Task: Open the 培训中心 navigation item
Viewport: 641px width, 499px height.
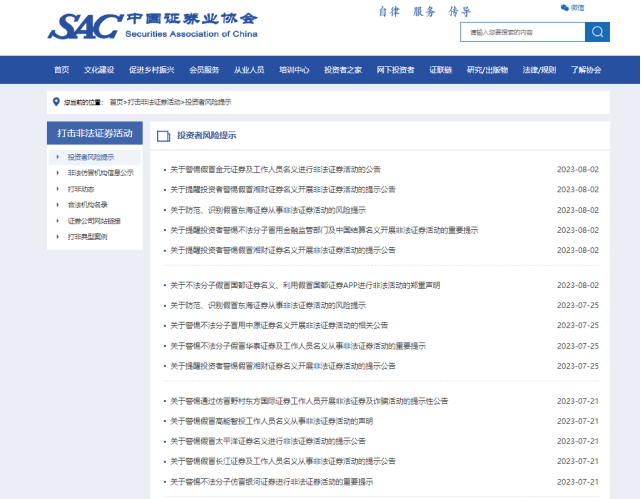Action: [294, 70]
